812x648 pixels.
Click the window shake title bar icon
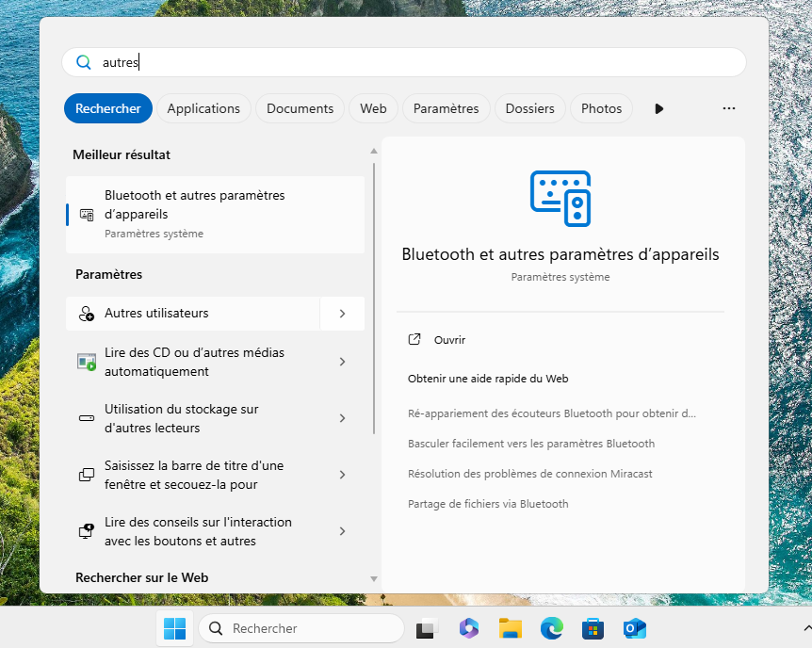[87, 475]
